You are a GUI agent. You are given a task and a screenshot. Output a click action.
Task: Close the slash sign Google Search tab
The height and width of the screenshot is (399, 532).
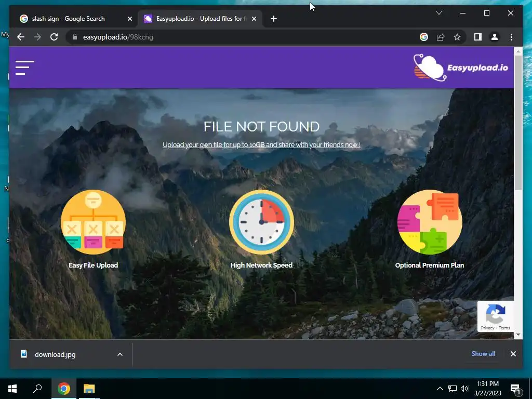129,19
